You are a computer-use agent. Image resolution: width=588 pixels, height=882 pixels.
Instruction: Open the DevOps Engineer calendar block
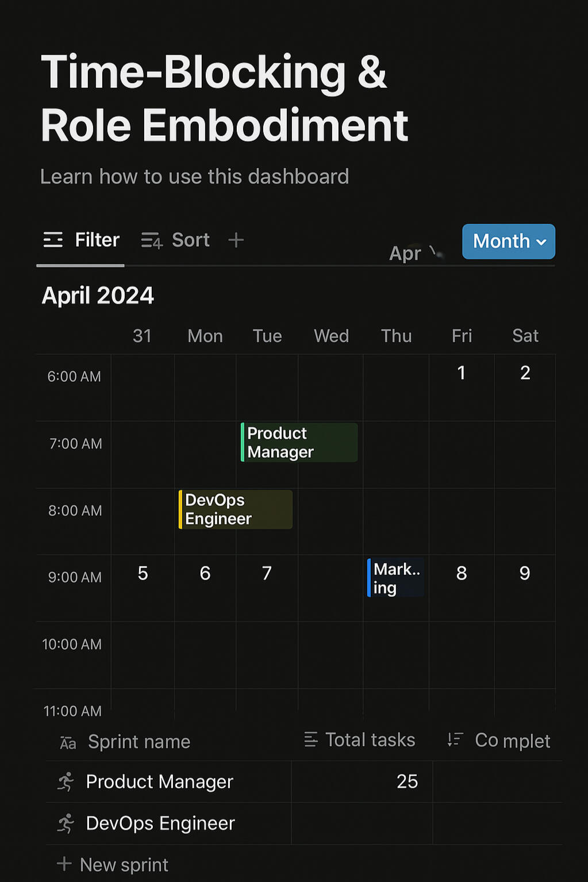236,509
